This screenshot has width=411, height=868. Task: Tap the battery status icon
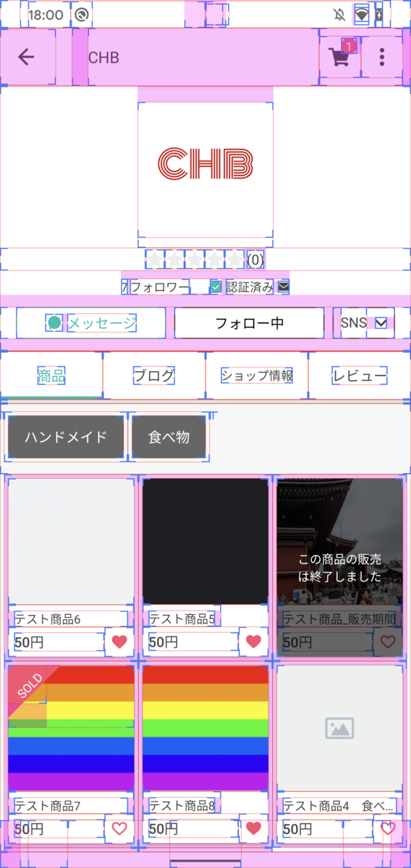378,14
